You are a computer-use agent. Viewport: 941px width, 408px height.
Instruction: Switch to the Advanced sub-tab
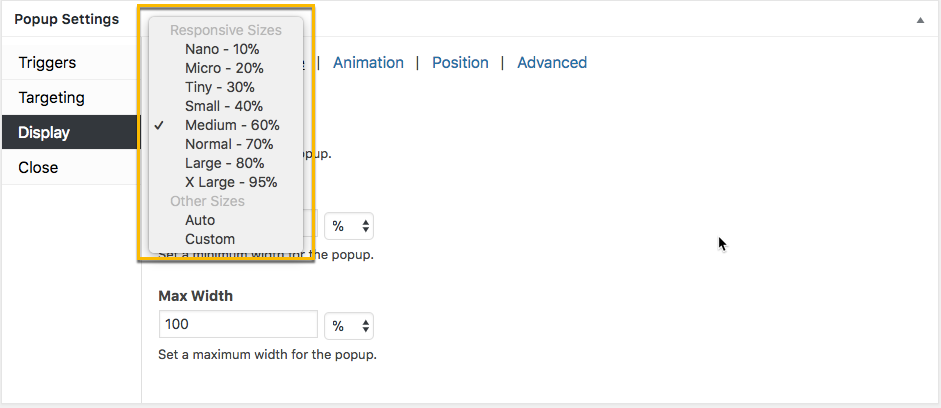coord(551,63)
